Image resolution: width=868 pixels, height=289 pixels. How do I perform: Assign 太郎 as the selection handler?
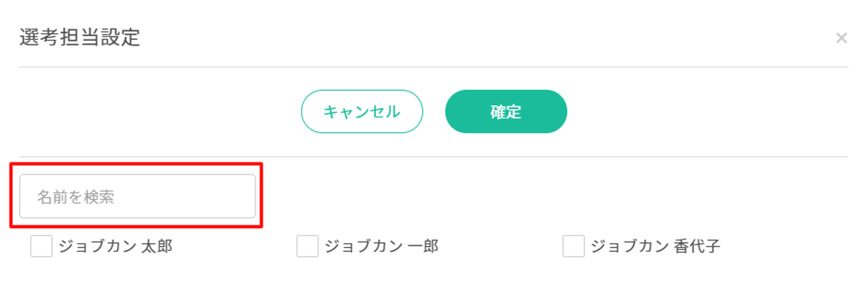(x=41, y=246)
